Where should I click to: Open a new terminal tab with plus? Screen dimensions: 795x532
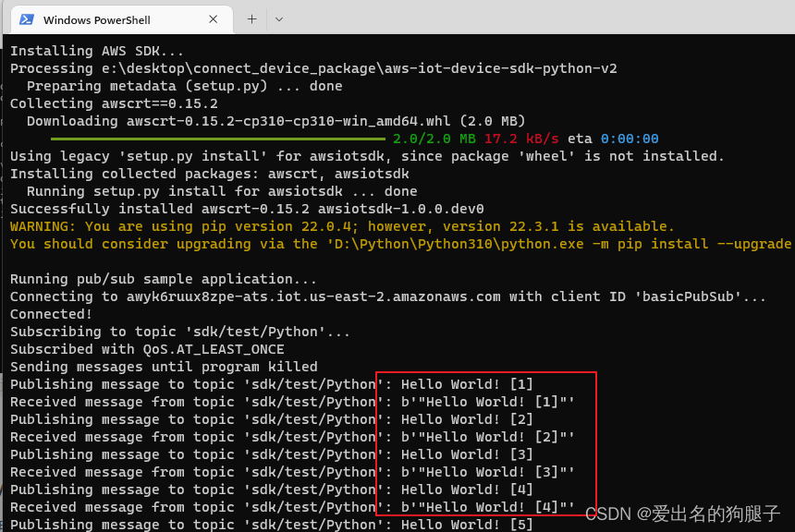coord(251,19)
